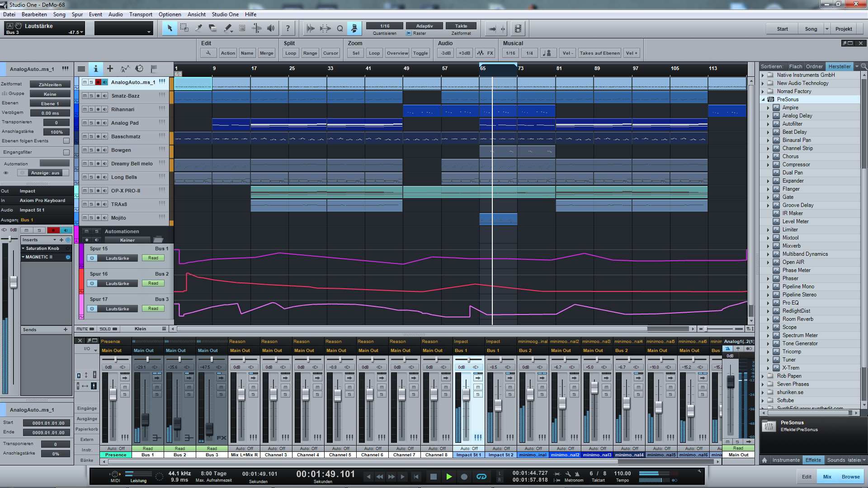This screenshot has width=868, height=488.
Task: Toggle Read automation on Spur 15
Action: 153,258
